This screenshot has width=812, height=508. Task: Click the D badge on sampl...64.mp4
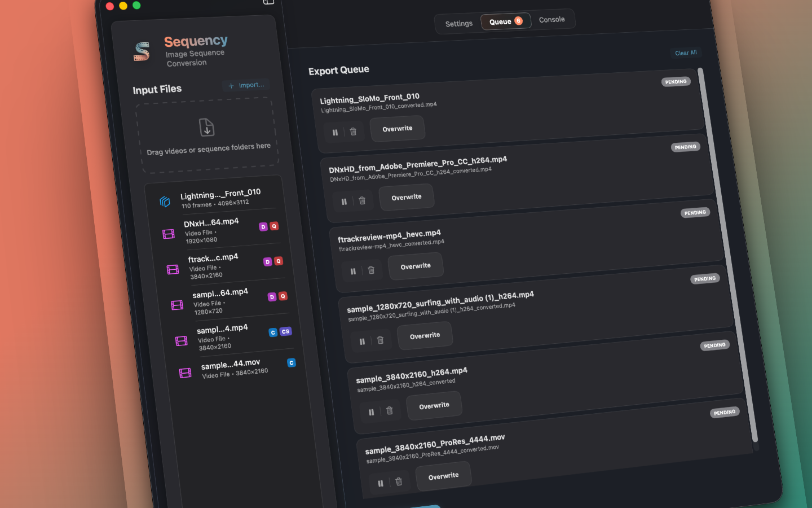coord(272,297)
